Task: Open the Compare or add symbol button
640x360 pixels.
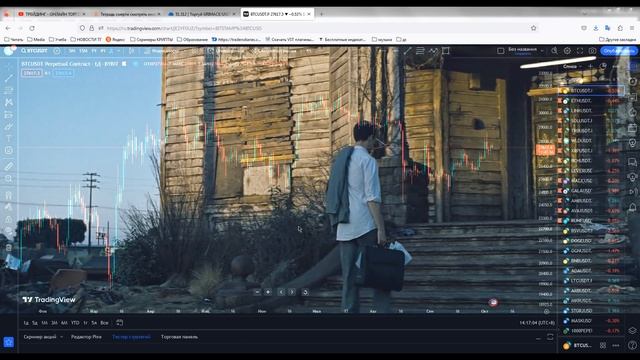Action: (57, 51)
